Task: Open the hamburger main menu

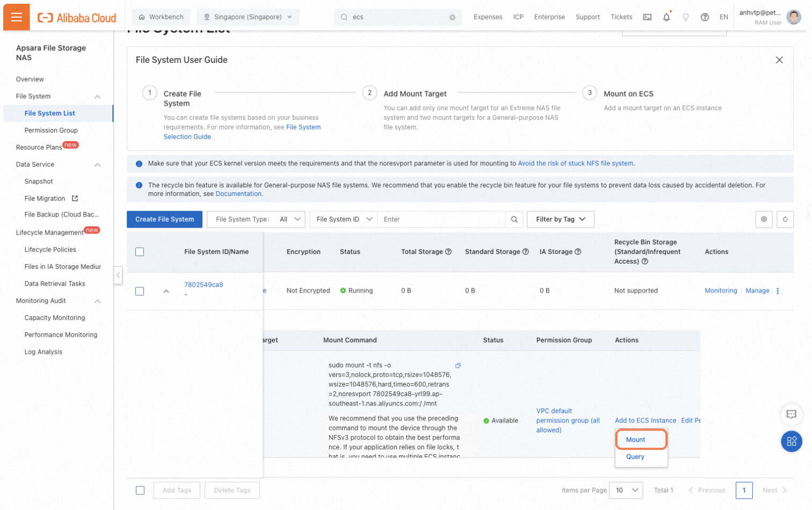Action: [x=17, y=17]
